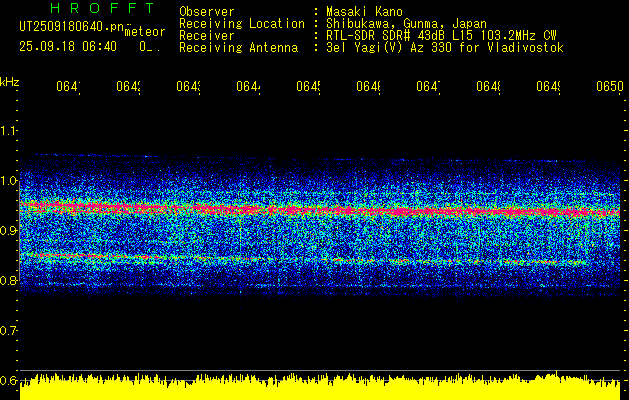Click the 1.1 frequency axis tick
Image resolution: width=629 pixels, height=400 pixels.
pyautogui.click(x=9, y=131)
